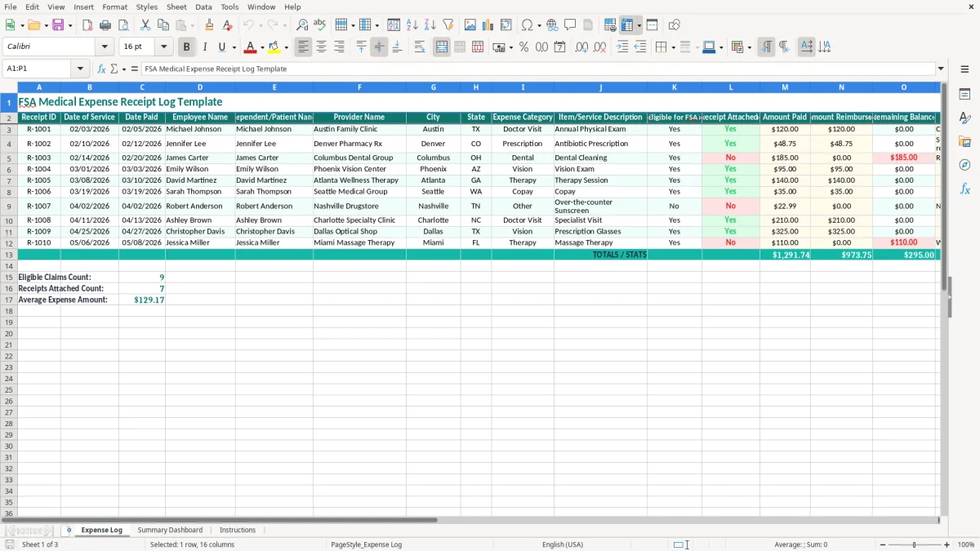
Task: Click the Copy icon
Action: pos(163,25)
